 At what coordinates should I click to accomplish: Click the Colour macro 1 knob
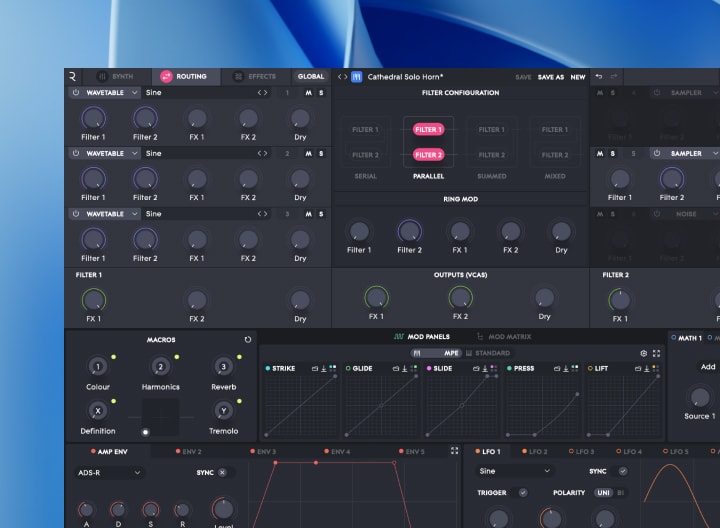tap(97, 366)
